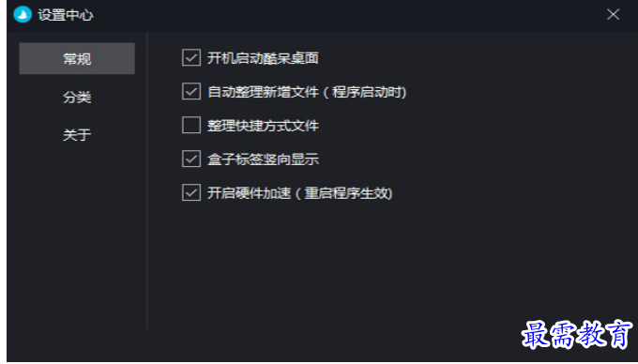Click the 设置中心 window title text
The image size is (638, 364).
[x=66, y=15]
